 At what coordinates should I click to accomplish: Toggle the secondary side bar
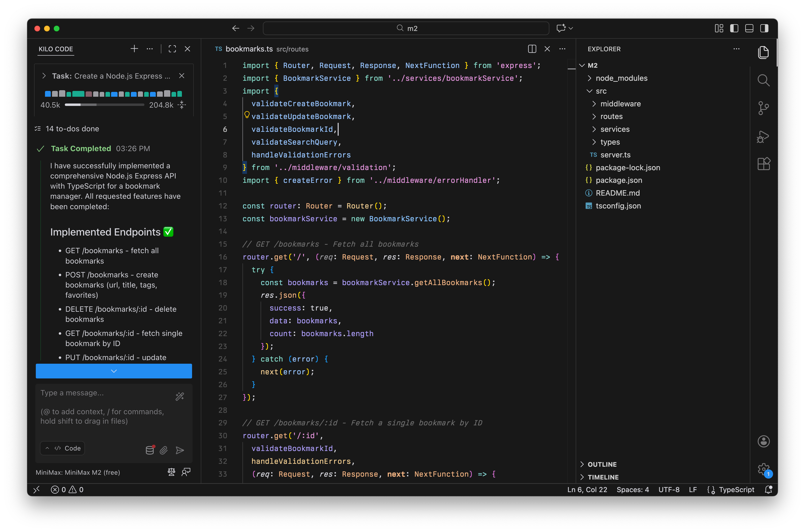click(764, 28)
